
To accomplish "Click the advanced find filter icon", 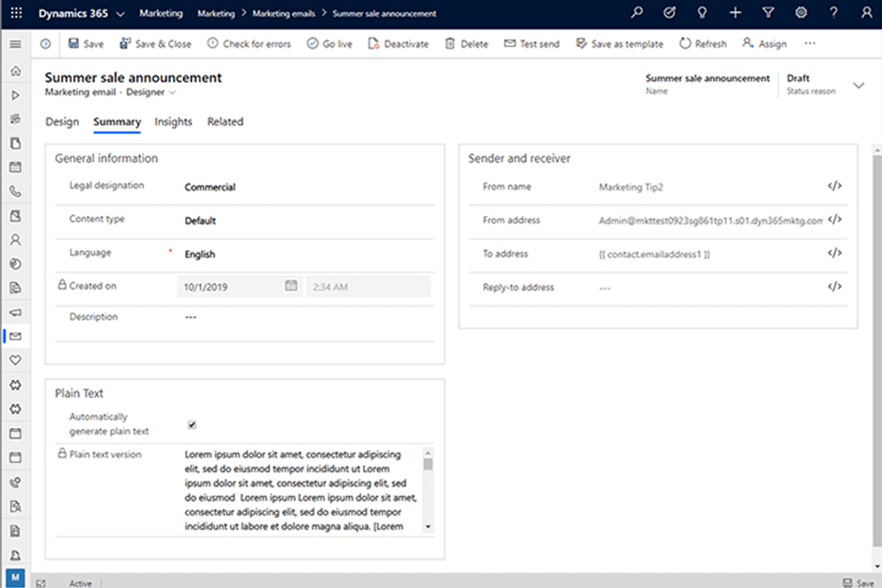I will point(769,14).
